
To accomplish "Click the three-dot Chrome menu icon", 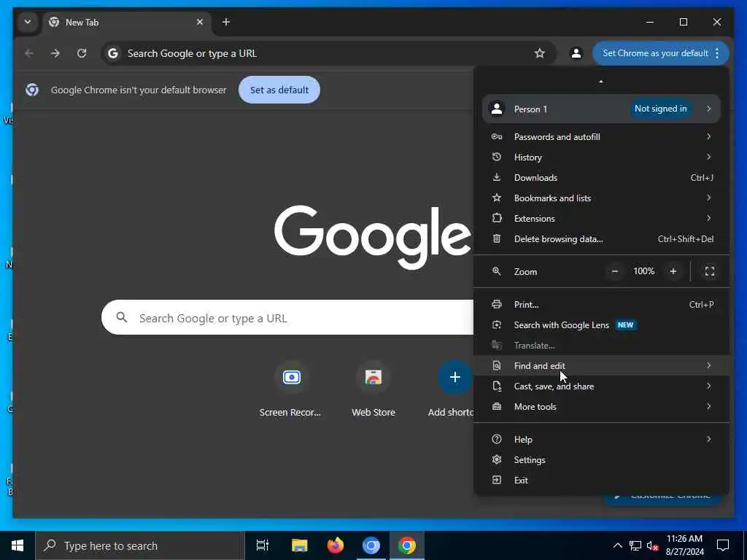I will 717,53.
